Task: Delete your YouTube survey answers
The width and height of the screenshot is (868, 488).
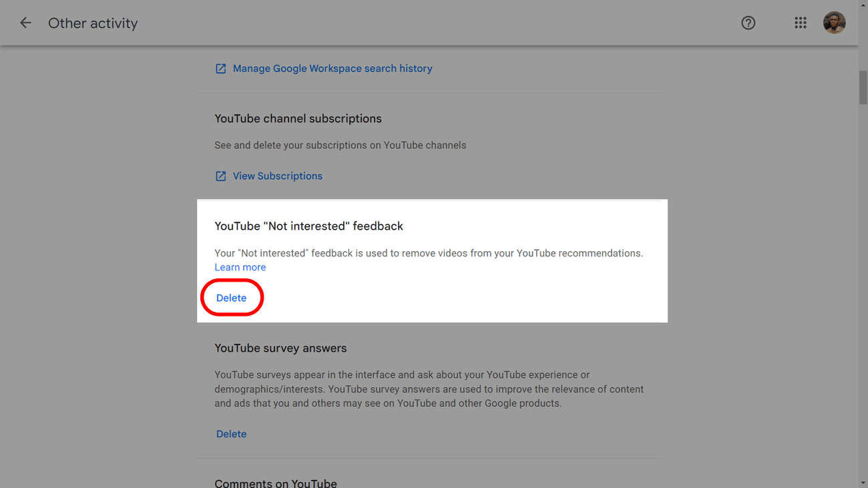Action: (x=231, y=433)
